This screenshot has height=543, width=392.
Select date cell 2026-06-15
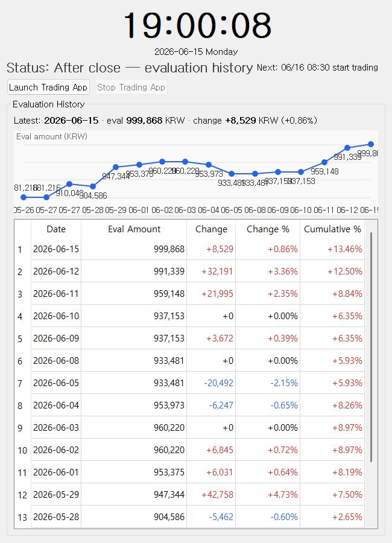(x=56, y=249)
